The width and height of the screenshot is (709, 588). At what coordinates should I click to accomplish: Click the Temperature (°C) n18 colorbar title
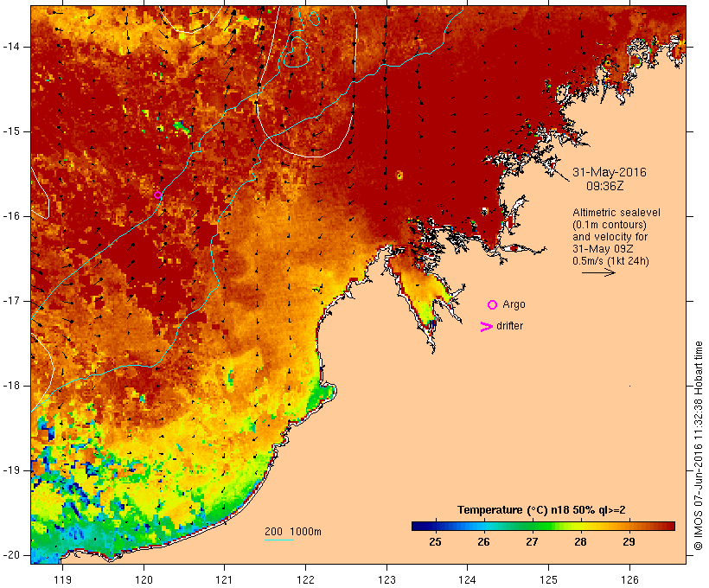[541, 510]
